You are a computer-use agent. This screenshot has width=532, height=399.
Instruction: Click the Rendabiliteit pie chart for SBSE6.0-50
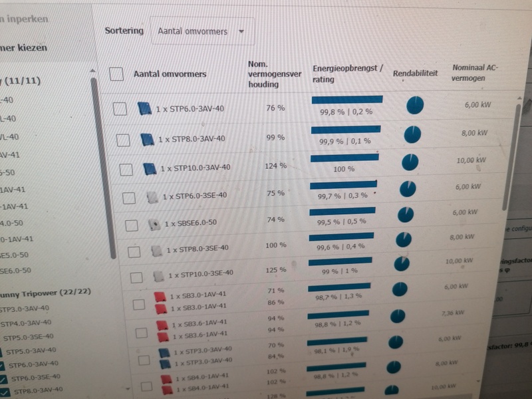click(x=406, y=215)
